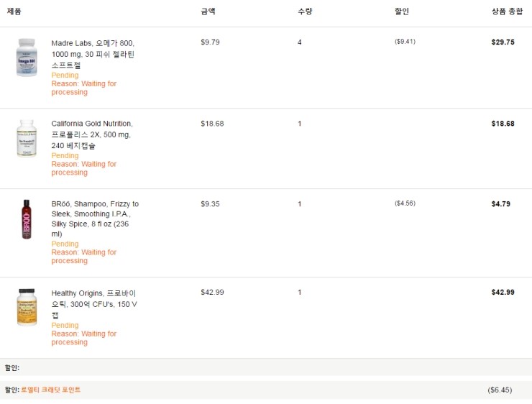Open the Madre Labs 오메가 800 product link
Image resolution: width=532 pixels, height=404 pixels.
click(93, 54)
